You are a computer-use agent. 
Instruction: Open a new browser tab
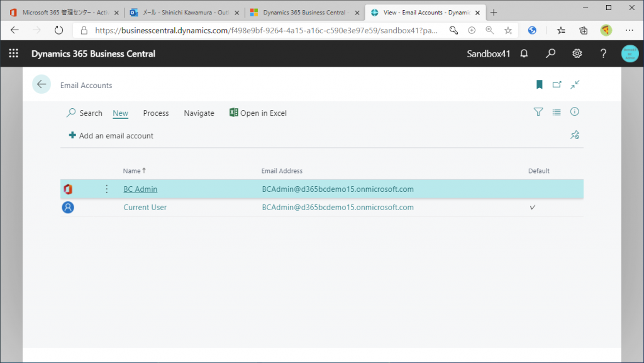pos(494,13)
